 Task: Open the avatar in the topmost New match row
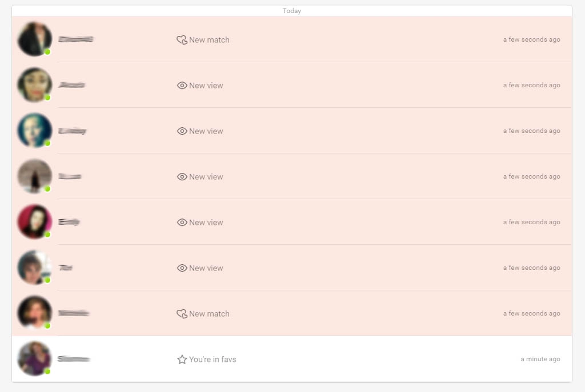pos(34,39)
